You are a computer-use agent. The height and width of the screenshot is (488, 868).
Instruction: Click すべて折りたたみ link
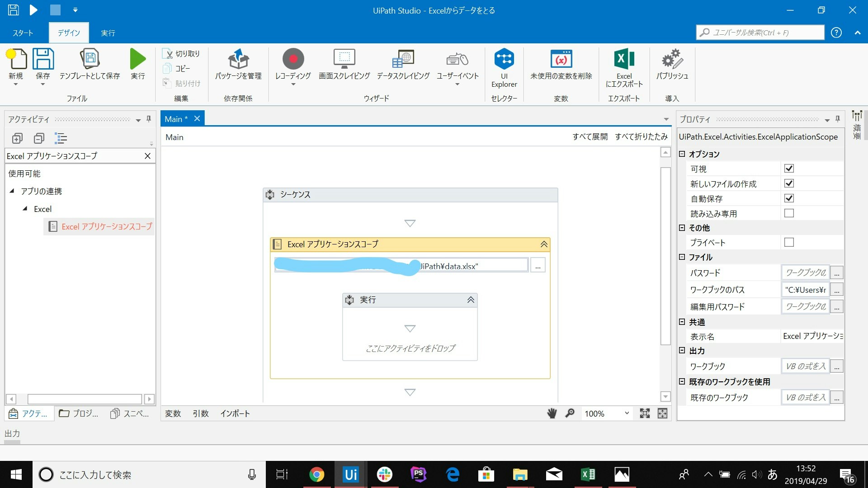tap(641, 136)
